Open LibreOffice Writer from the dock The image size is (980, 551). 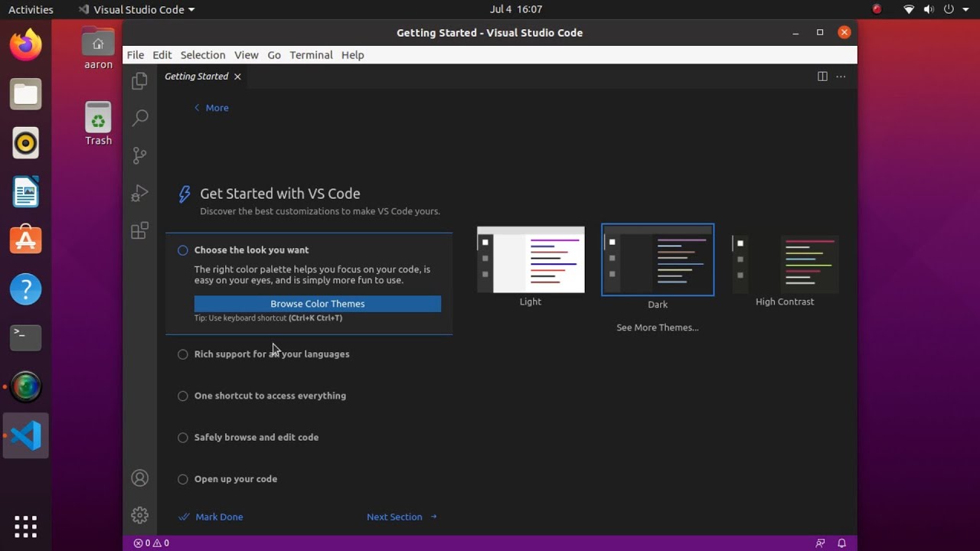pos(25,192)
